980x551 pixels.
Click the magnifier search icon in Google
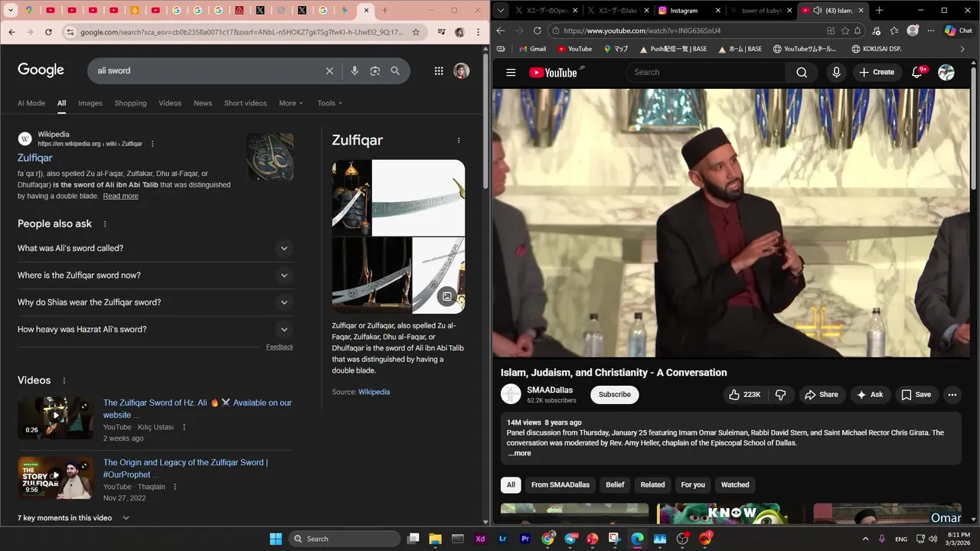395,70
